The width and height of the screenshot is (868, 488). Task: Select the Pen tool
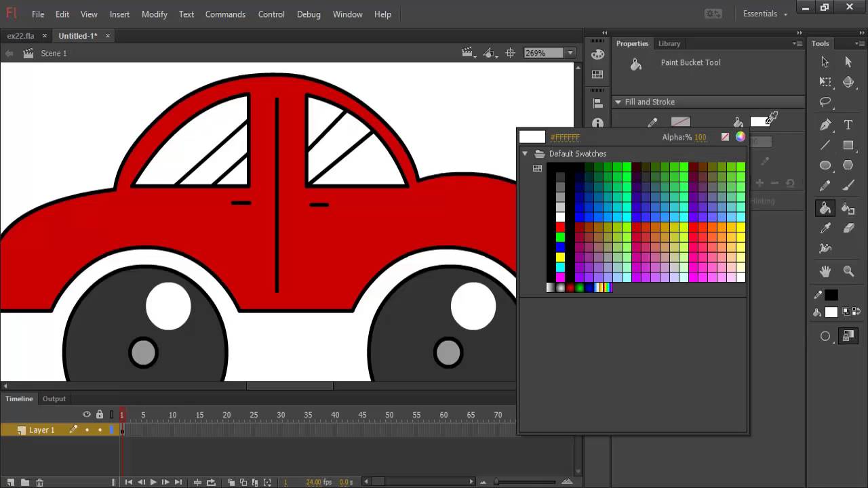coord(825,125)
